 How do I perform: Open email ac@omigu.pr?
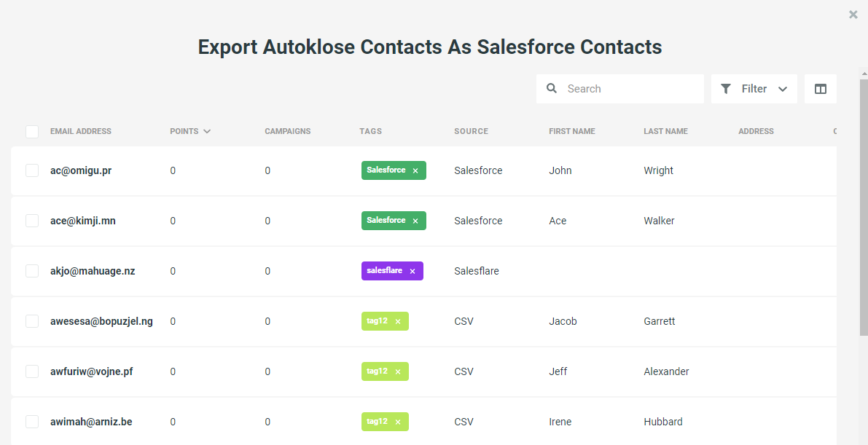click(x=81, y=170)
